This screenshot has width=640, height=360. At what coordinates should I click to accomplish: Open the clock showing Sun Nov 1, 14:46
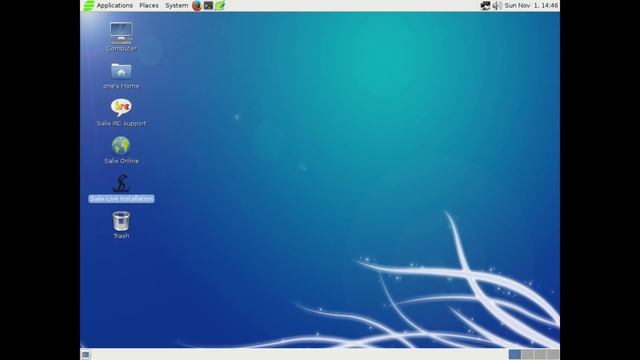531,6
